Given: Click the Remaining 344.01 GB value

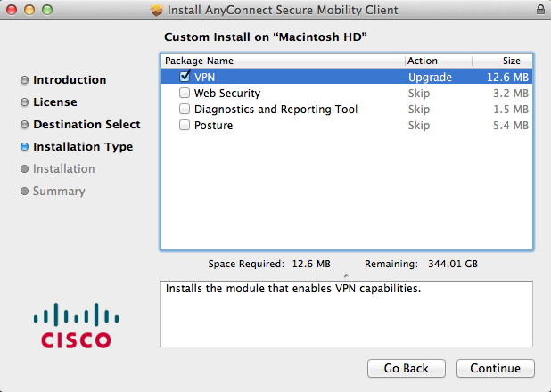Looking at the screenshot, I should (x=453, y=264).
